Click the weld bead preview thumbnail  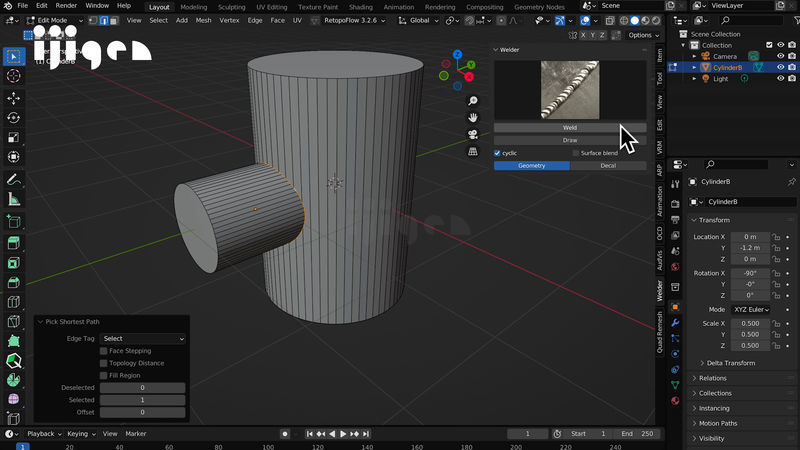[x=569, y=90]
